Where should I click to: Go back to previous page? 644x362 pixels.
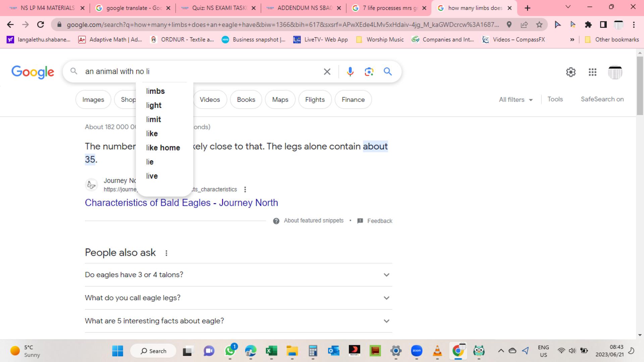[x=10, y=24]
